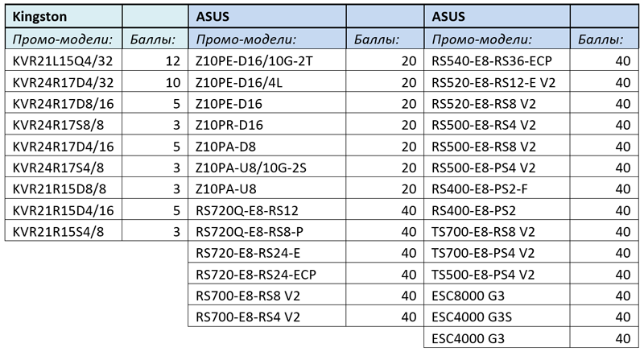Screen dimensions: 644x352
Task: Select the ESC8000 G3 cell
Action: pyautogui.click(x=497, y=296)
